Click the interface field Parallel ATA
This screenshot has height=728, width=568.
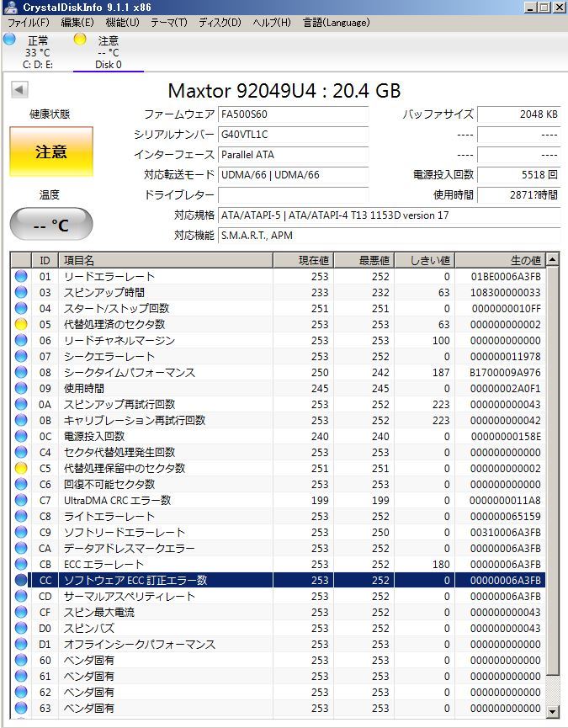point(293,155)
